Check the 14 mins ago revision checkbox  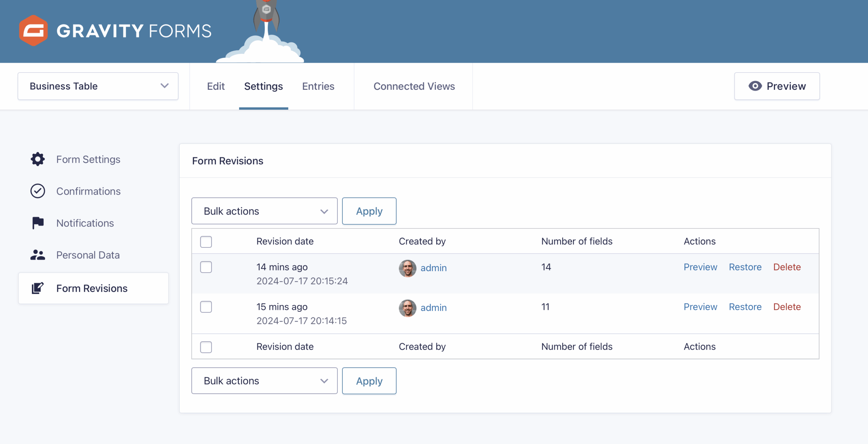[x=206, y=267]
